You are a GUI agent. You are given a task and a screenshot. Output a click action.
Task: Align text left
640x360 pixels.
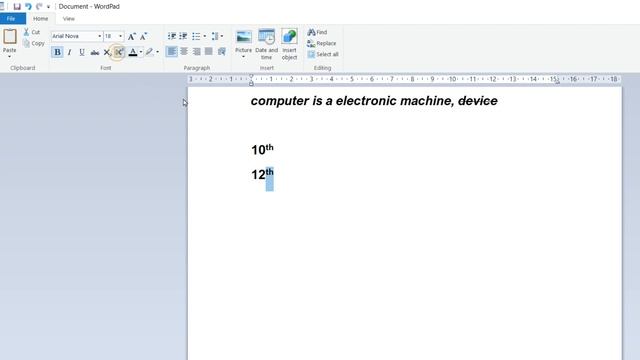[172, 51]
